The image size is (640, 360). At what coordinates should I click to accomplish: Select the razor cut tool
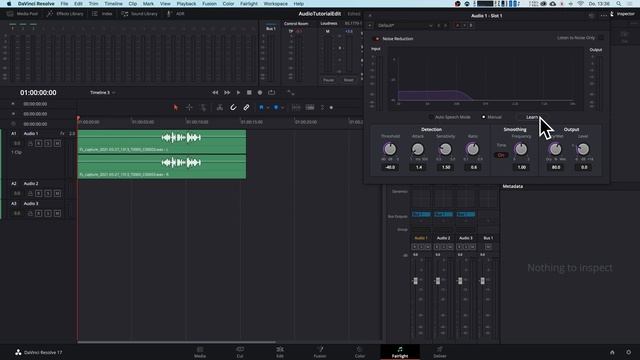click(x=220, y=107)
